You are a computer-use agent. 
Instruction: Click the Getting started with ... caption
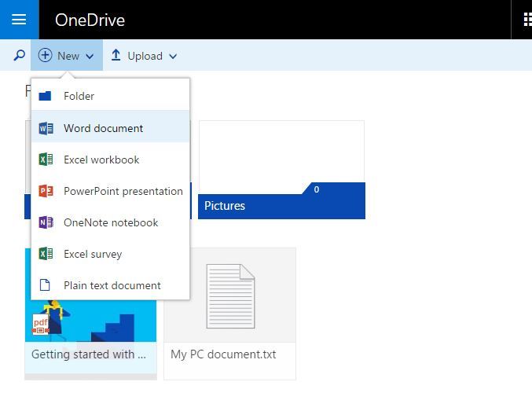point(89,354)
